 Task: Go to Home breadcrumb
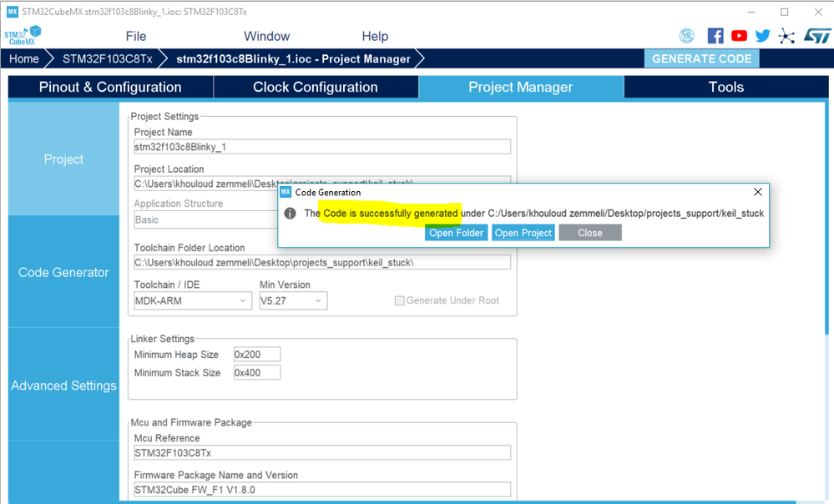[24, 58]
